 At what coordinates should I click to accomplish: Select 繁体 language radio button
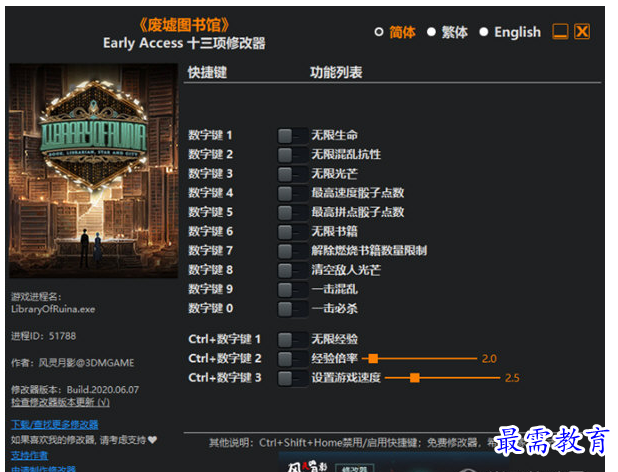tap(431, 32)
